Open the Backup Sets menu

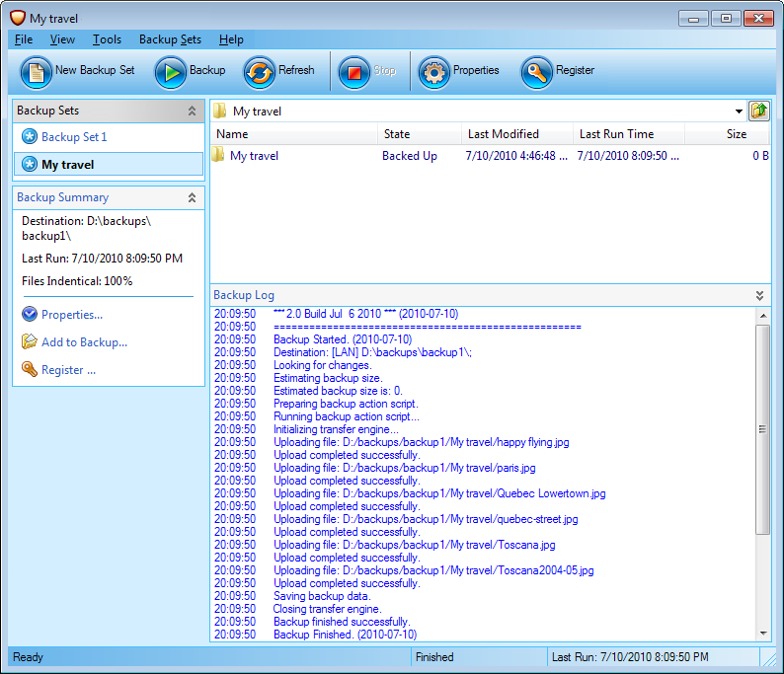pyautogui.click(x=170, y=39)
